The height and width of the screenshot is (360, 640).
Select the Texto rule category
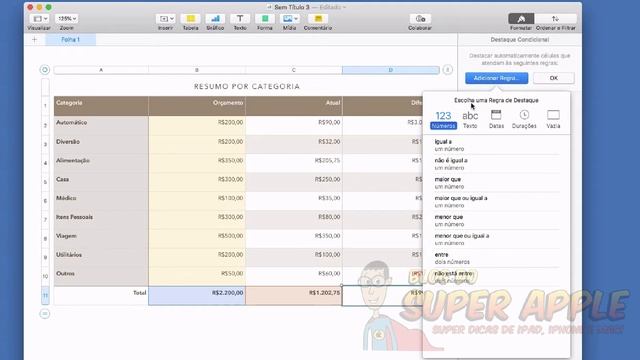coord(470,120)
